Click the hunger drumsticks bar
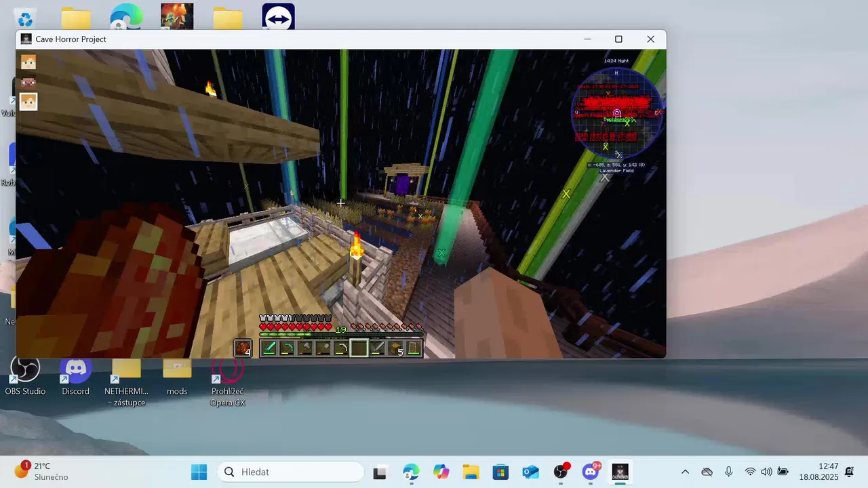This screenshot has width=868, height=488. (x=387, y=327)
